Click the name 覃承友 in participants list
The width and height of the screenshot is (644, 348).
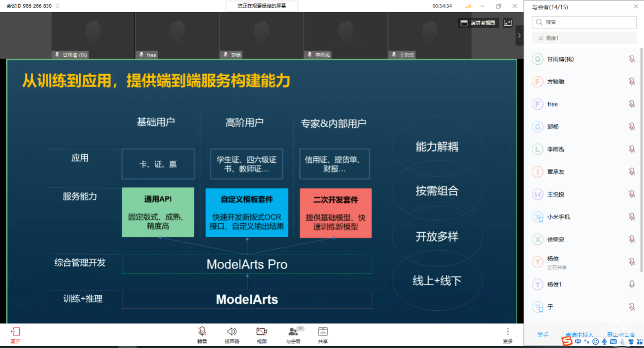[556, 172]
